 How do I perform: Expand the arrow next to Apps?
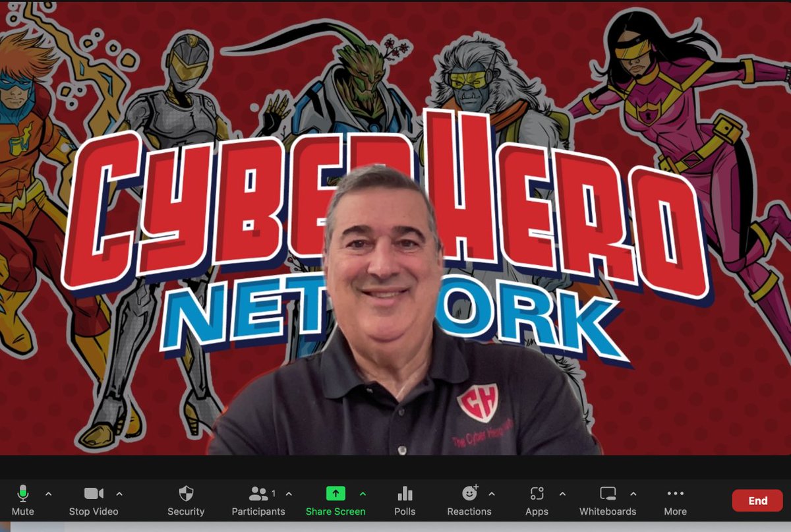(x=562, y=493)
